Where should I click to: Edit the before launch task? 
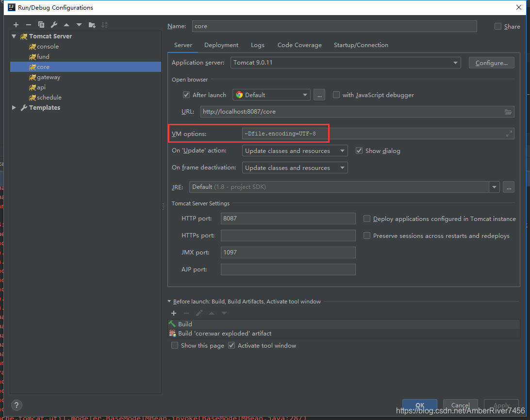pyautogui.click(x=199, y=313)
